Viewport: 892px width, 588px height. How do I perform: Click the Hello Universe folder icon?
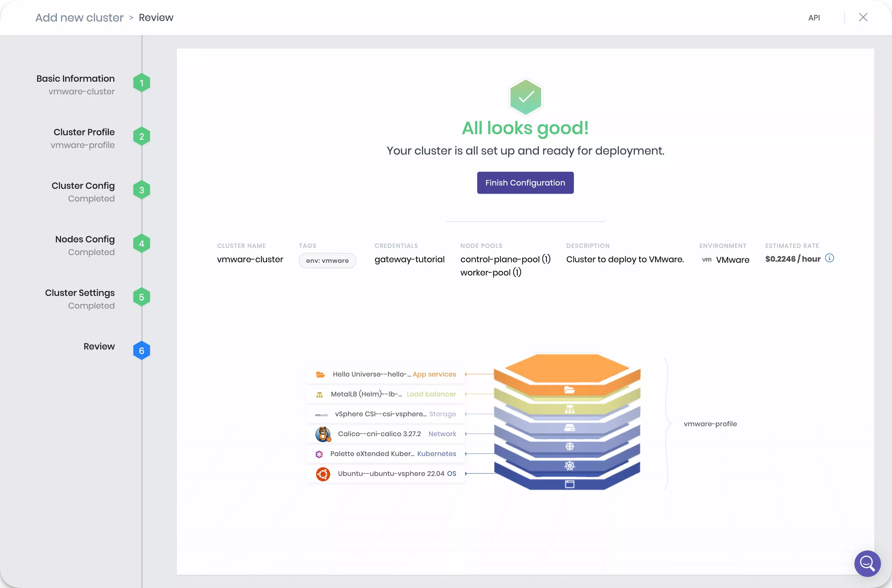click(x=320, y=374)
